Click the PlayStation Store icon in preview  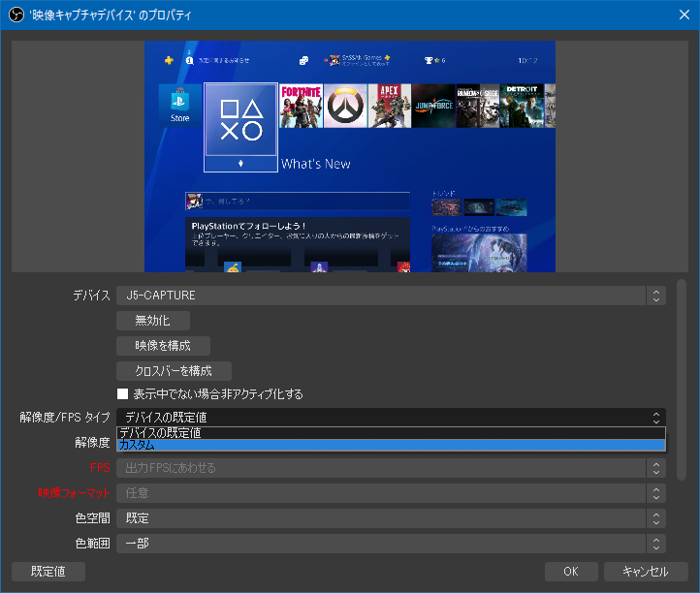tap(180, 106)
